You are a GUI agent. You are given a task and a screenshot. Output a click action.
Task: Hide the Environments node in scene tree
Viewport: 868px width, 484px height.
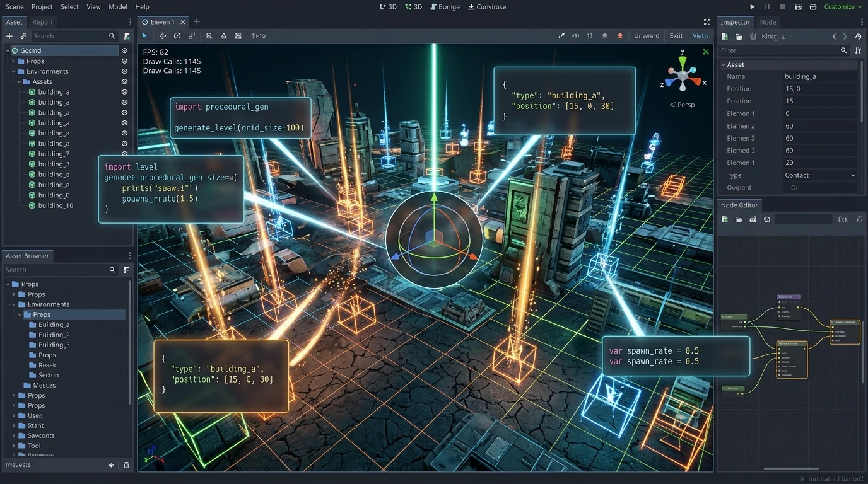(124, 71)
